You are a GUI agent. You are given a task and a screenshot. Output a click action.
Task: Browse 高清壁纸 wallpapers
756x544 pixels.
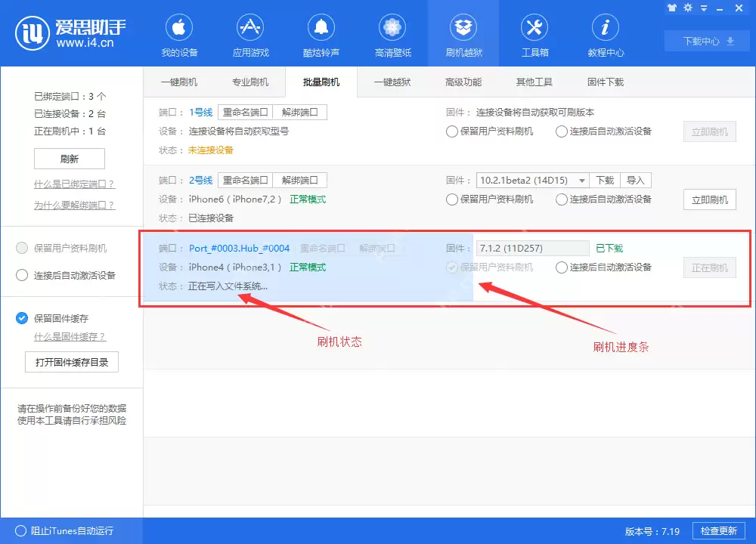pos(392,34)
